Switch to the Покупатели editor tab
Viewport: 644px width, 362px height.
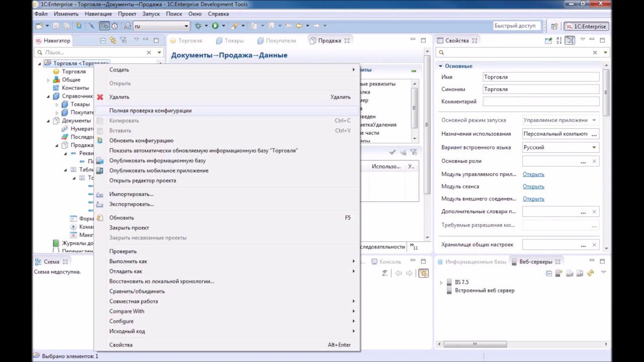276,41
